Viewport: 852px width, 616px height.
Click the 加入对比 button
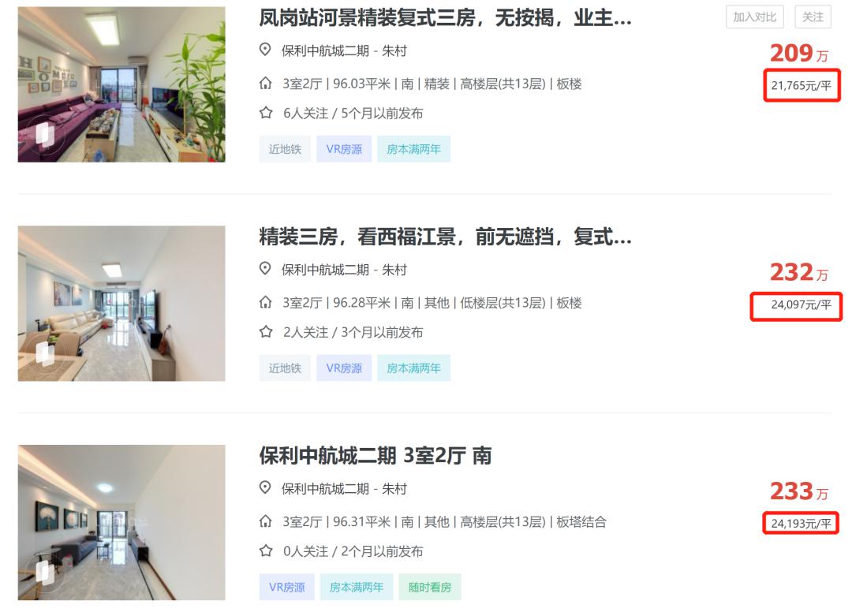[755, 17]
